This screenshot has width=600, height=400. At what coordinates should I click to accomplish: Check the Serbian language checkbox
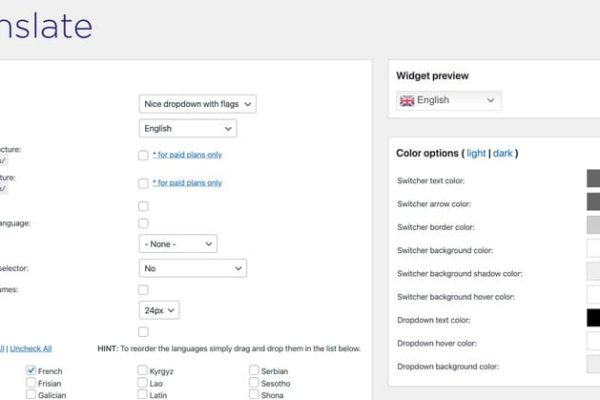pos(254,370)
